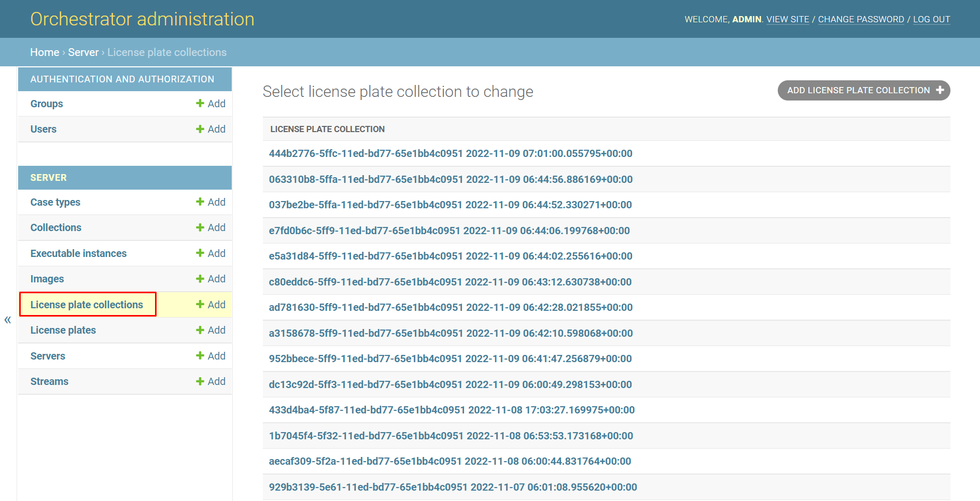Click the plus Add icon beside Streams

[x=200, y=381]
